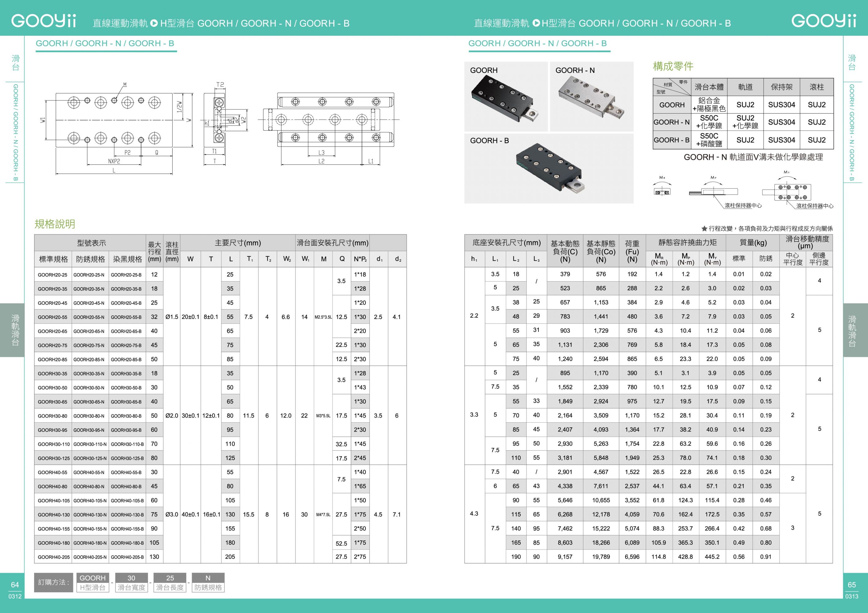Click the base drawing showing L2 and L3

pyautogui.click(x=329, y=129)
